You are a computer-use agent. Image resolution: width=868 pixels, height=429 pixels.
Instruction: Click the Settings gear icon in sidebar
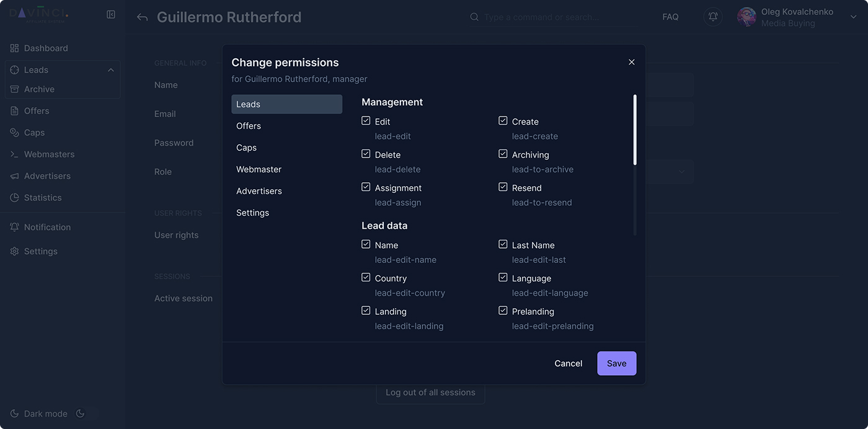(14, 251)
